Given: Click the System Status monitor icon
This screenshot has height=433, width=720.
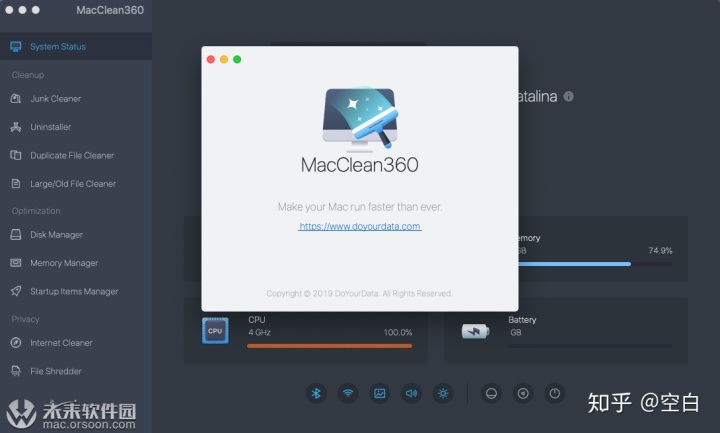Looking at the screenshot, I should 16,46.
